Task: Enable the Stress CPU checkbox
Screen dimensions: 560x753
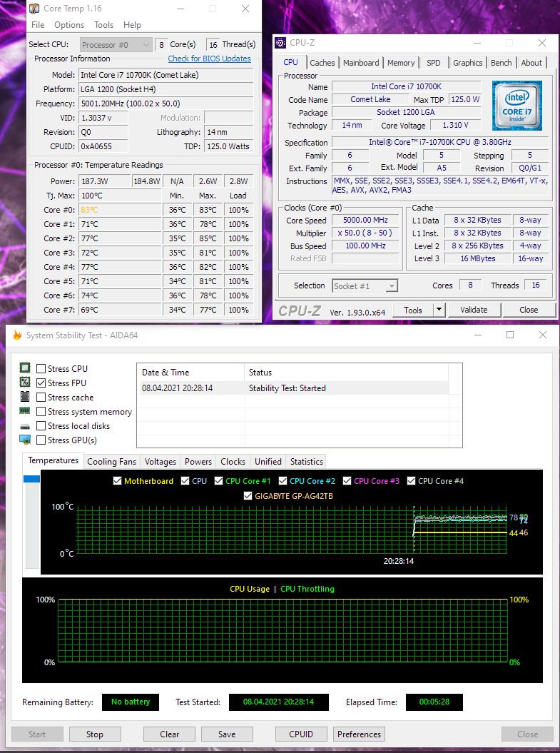Action: [41, 369]
